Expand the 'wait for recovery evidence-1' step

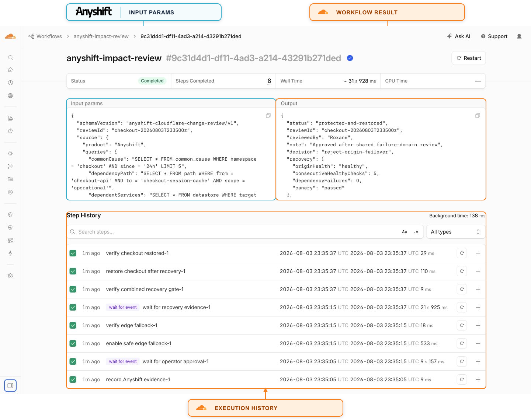[478, 307]
